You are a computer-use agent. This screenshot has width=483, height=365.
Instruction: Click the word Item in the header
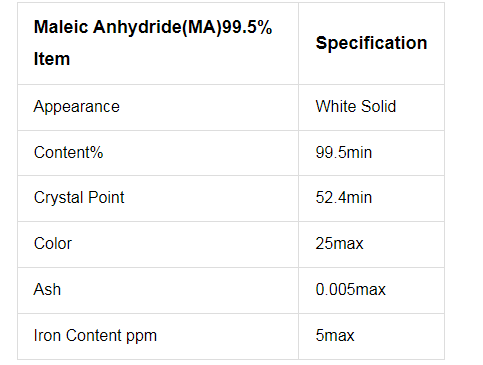(52, 59)
